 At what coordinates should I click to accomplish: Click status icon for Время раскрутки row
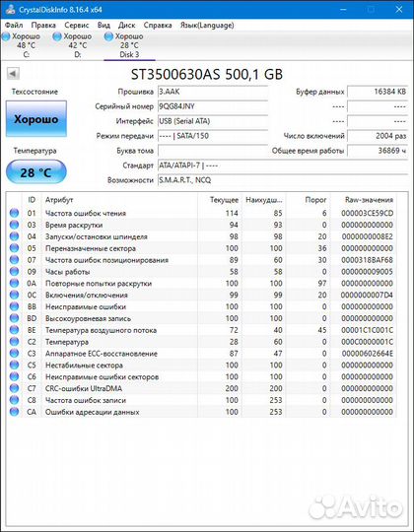tap(14, 225)
